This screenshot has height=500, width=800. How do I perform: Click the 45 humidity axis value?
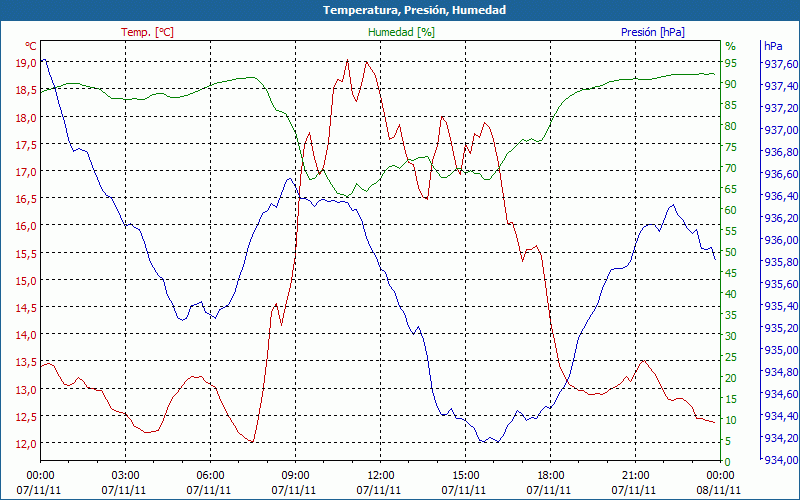point(731,273)
